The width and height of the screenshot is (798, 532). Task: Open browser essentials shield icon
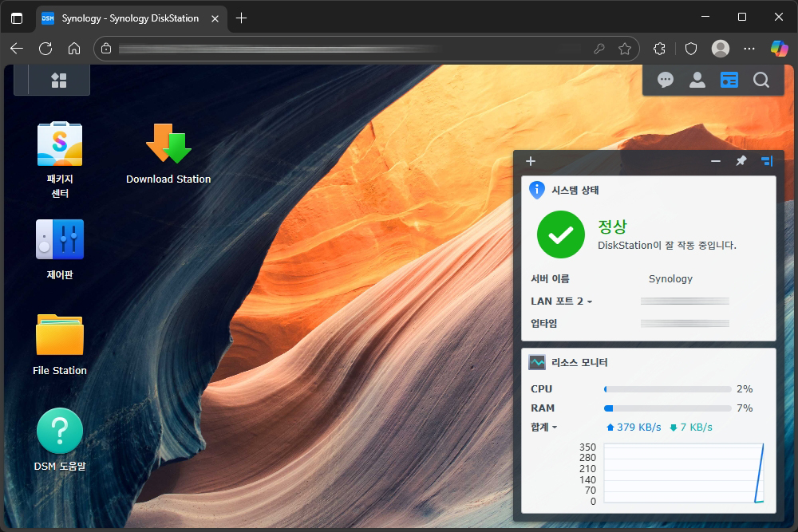(690, 49)
